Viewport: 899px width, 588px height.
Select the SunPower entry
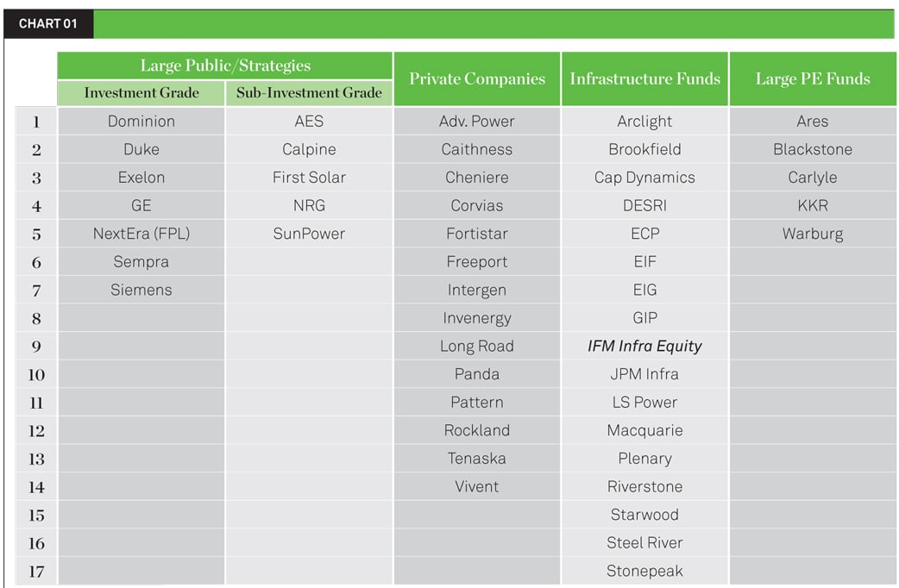tap(309, 234)
